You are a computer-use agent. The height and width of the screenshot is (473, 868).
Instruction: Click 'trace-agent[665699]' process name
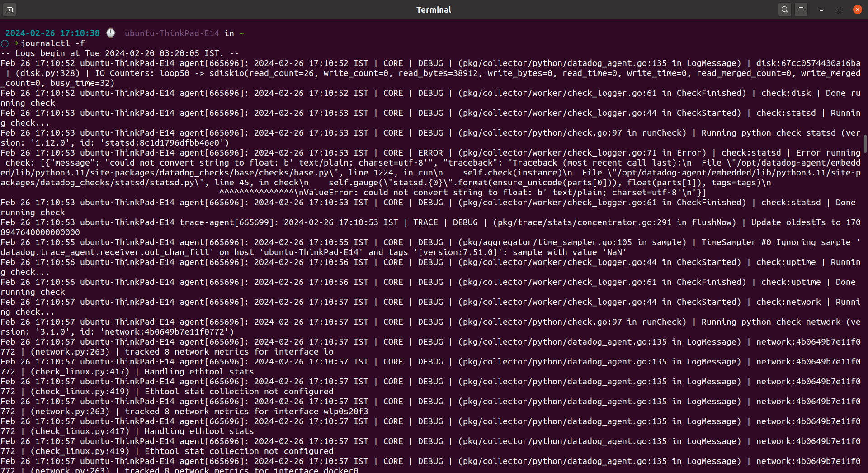(227, 222)
